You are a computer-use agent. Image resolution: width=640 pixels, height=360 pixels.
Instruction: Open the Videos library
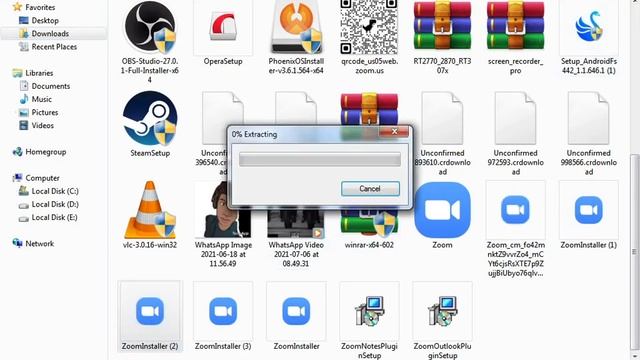[42, 125]
